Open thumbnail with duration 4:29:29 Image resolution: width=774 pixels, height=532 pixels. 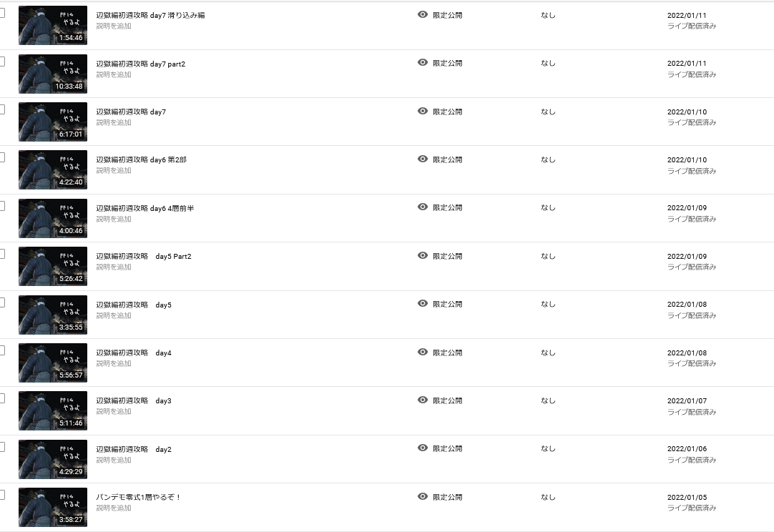(x=53, y=460)
